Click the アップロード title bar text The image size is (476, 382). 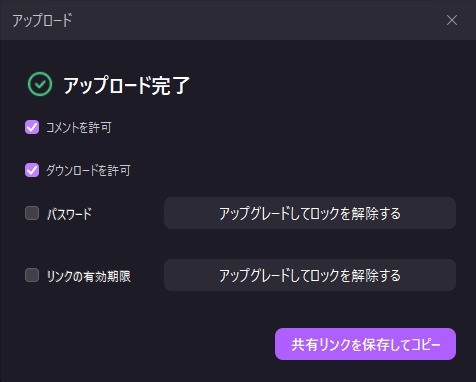(x=42, y=20)
